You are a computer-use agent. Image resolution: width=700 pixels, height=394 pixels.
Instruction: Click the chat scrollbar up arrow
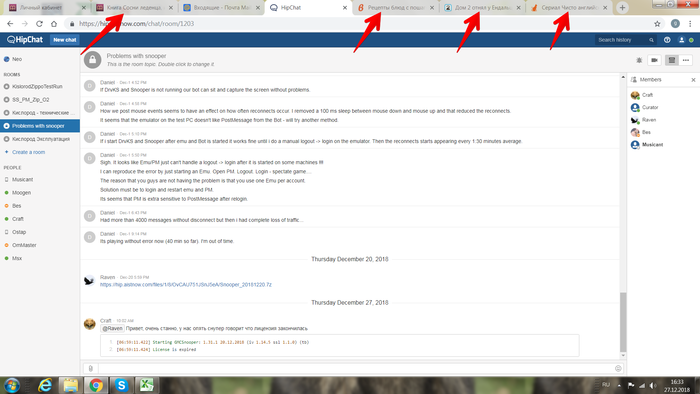623,77
